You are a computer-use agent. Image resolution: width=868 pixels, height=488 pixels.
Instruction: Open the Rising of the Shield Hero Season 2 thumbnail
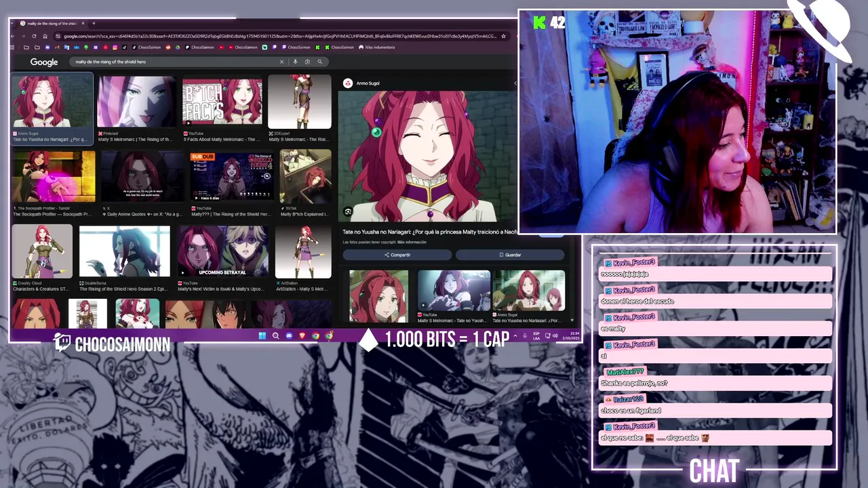(124, 251)
